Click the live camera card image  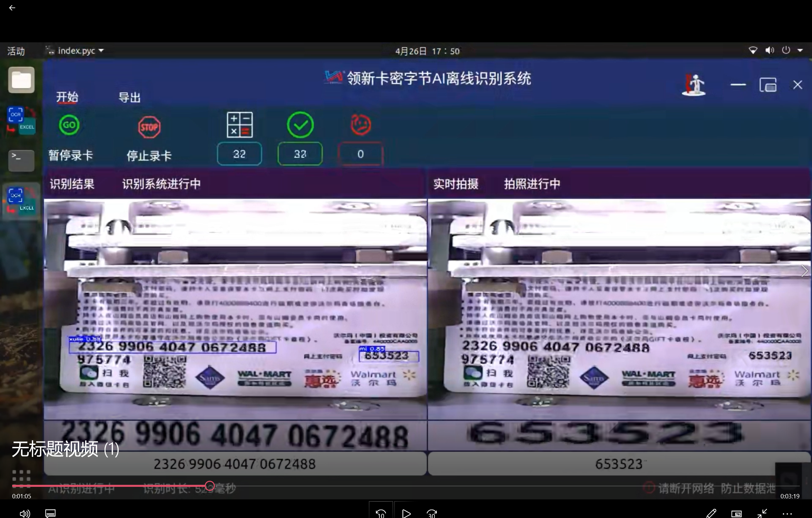619,309
